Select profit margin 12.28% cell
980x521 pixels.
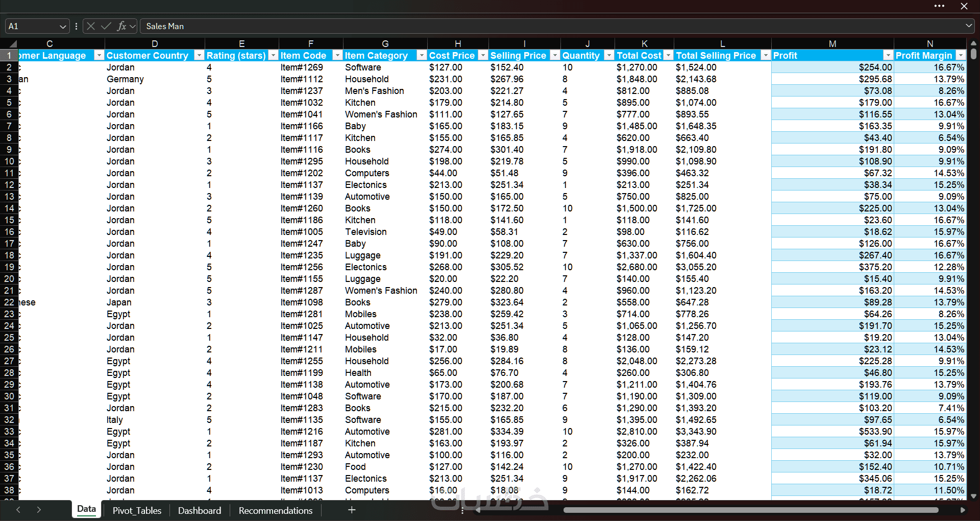930,267
